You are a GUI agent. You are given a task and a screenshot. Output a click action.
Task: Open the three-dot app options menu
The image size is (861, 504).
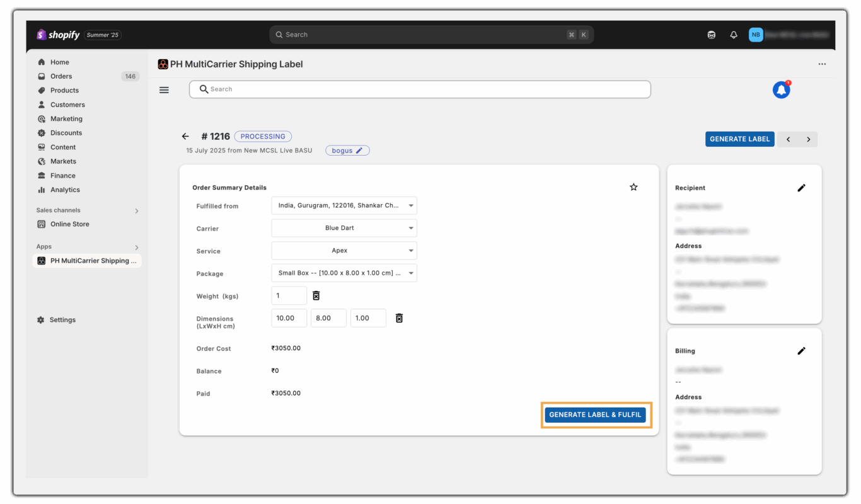(x=822, y=64)
